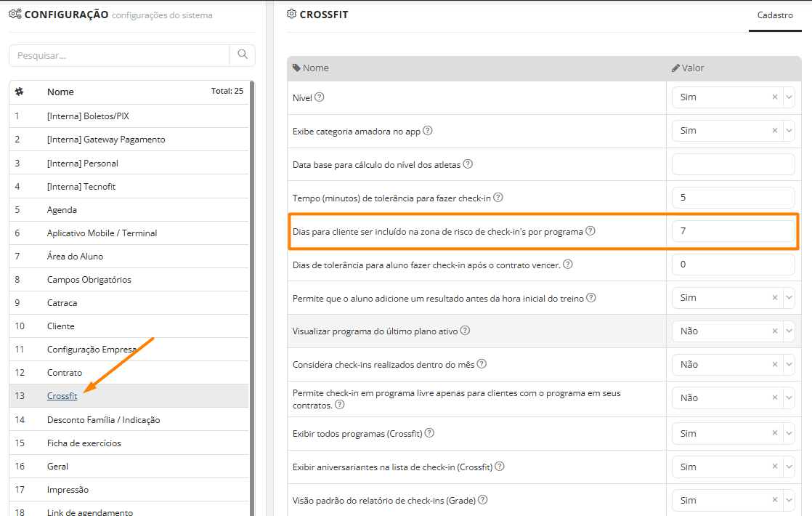Open help icon next to Nível
This screenshot has height=516, width=812.
point(320,97)
